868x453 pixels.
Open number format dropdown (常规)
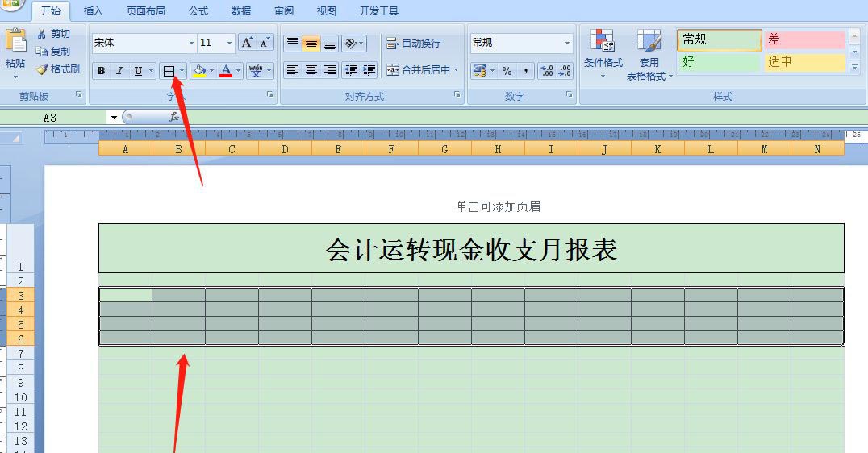(x=567, y=43)
